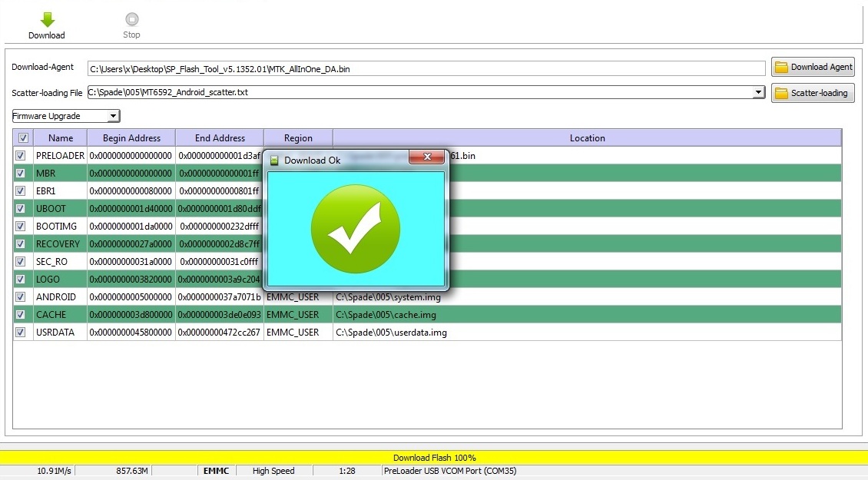Screen dimensions: 868x480
Task: Expand the Scatter-loading File dropdown arrow
Action: tap(759, 92)
